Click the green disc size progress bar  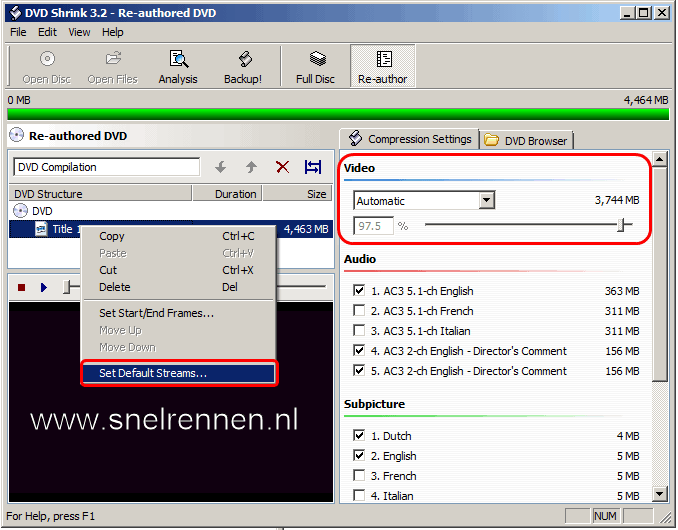pos(338,114)
